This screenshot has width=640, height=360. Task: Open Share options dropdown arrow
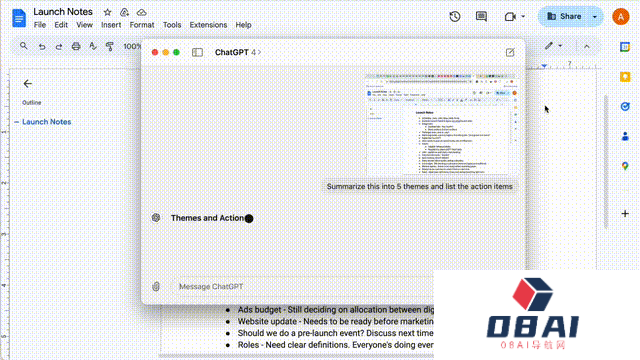[595, 17]
